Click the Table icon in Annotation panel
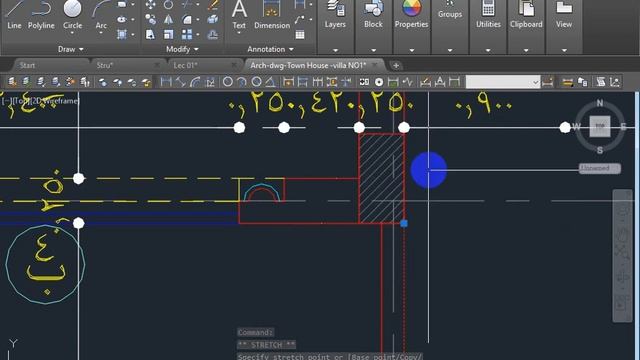Screen dimensions: 640x360 coord(300,35)
